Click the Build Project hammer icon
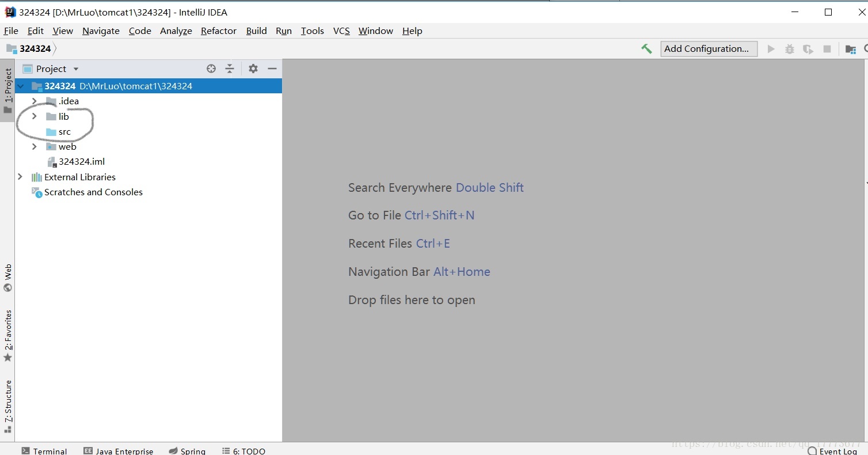Viewport: 868px width, 455px height. [x=646, y=49]
